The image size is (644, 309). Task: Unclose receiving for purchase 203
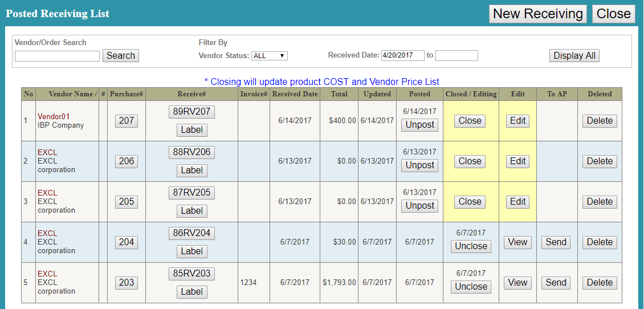click(471, 287)
